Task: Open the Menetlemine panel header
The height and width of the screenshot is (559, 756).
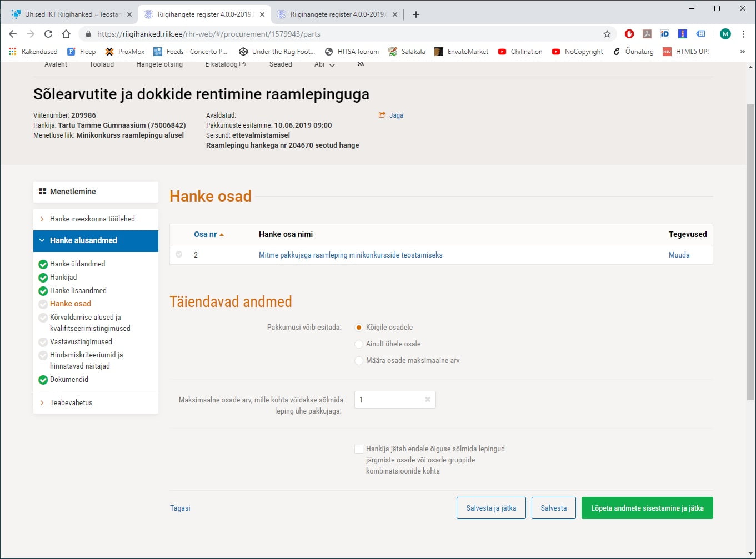Action: pos(96,192)
